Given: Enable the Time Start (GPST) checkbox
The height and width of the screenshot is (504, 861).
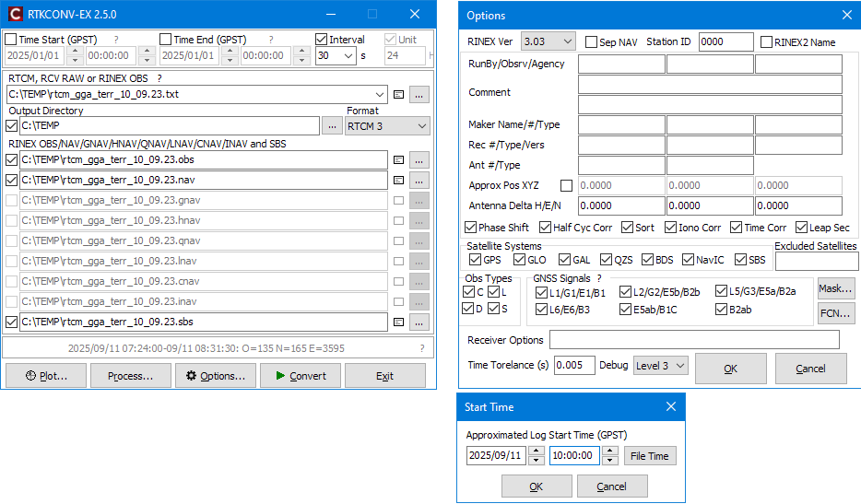Looking at the screenshot, I should tap(11, 40).
